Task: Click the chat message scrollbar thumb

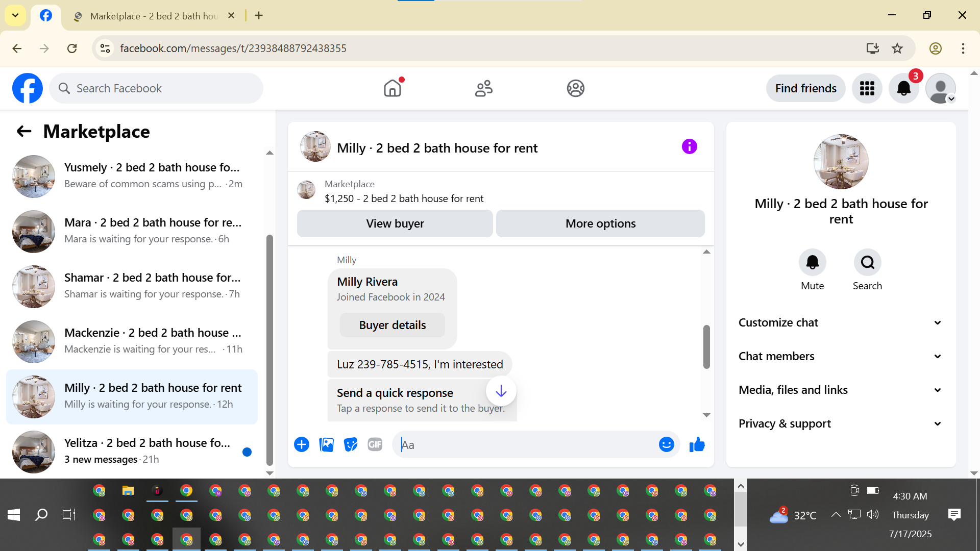Action: point(706,347)
